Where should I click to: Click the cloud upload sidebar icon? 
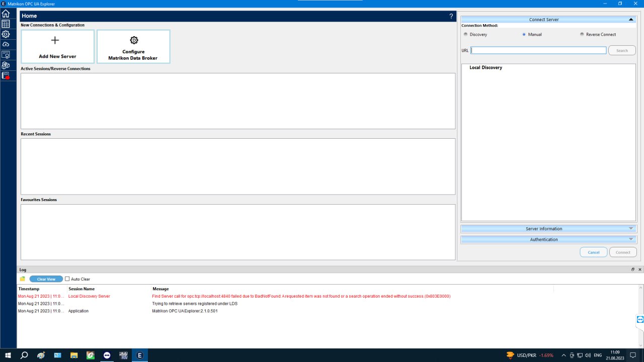pyautogui.click(x=6, y=44)
